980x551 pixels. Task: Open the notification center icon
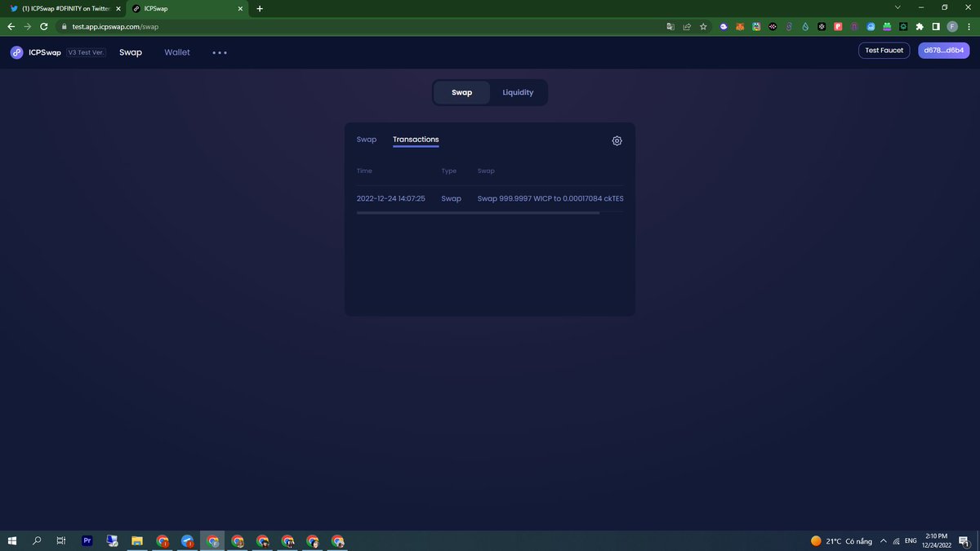pyautogui.click(x=964, y=540)
